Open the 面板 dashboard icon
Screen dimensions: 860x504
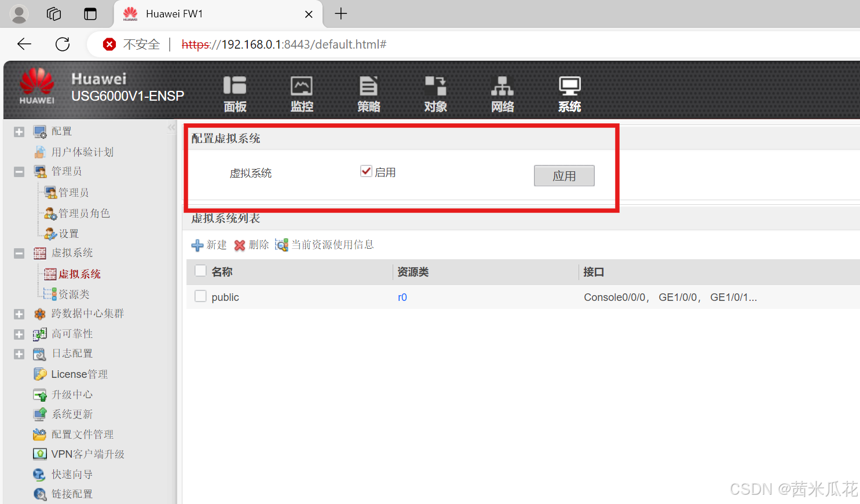tap(235, 86)
